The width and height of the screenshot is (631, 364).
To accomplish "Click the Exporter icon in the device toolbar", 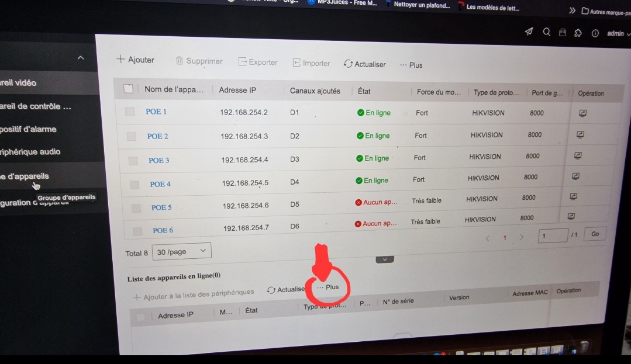I will (x=242, y=62).
